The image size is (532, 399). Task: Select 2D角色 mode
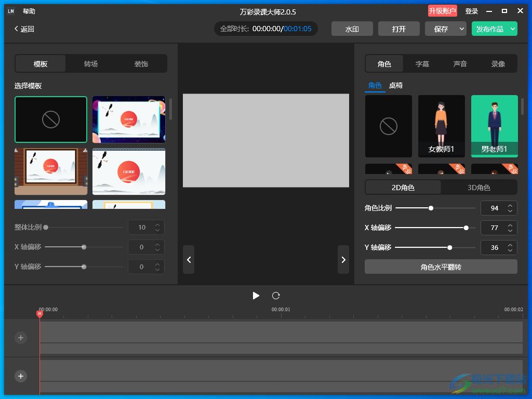tap(403, 188)
